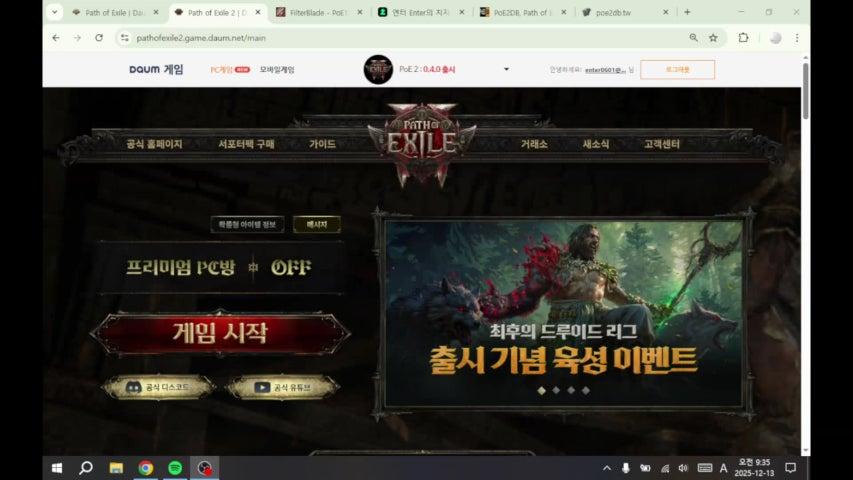Click the round PoE 2 game icon
This screenshot has height=480, width=853.
(x=378, y=69)
